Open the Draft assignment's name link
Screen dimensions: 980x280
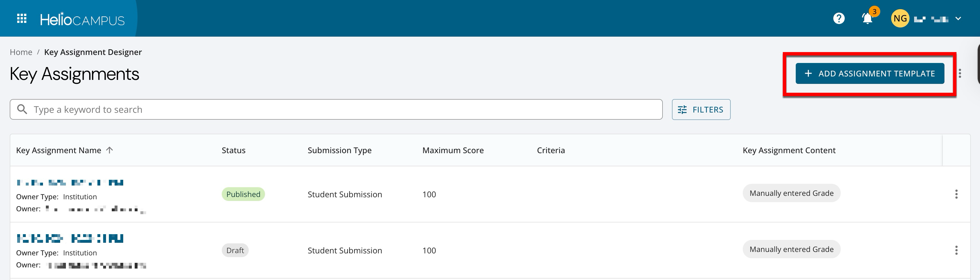pyautogui.click(x=70, y=238)
